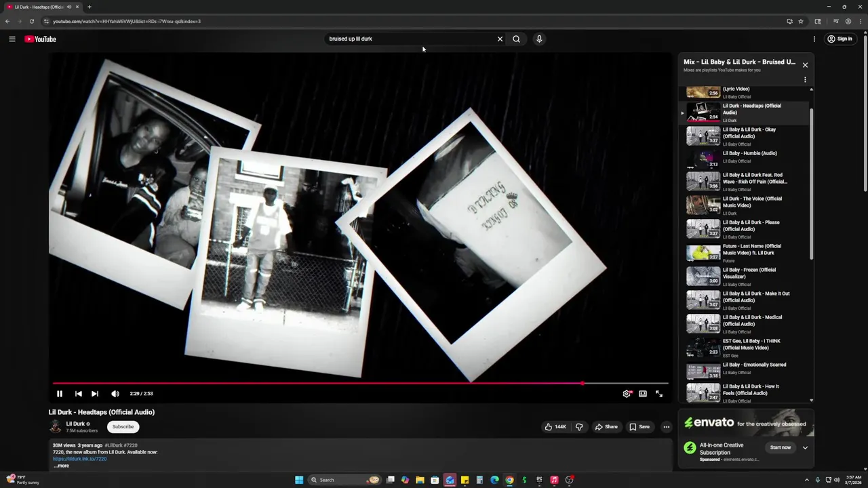
Task: Save the video to a playlist
Action: click(x=639, y=426)
